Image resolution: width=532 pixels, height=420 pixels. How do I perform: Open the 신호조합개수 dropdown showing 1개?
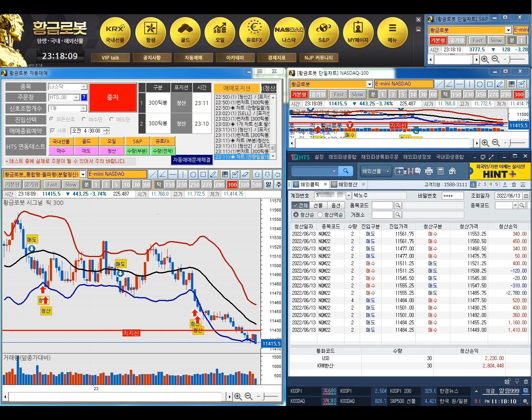point(84,108)
